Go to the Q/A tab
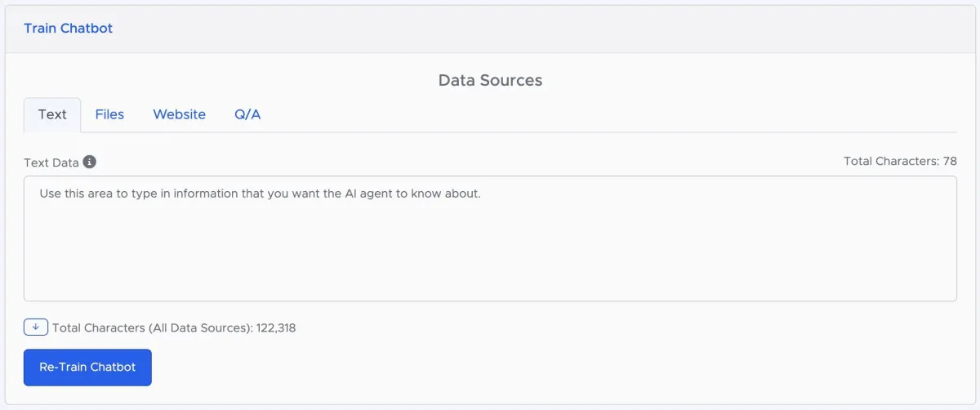Viewport: 980px width, 410px height. (247, 115)
